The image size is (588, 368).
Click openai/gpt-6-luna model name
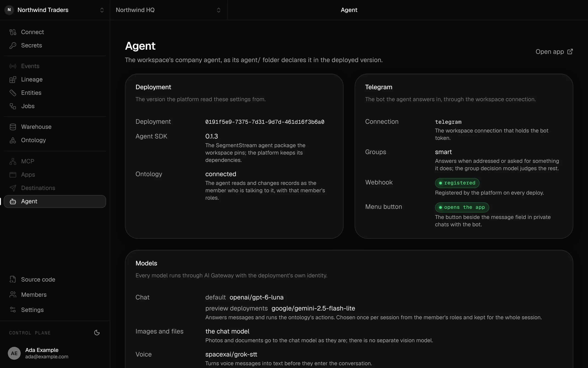pyautogui.click(x=257, y=297)
